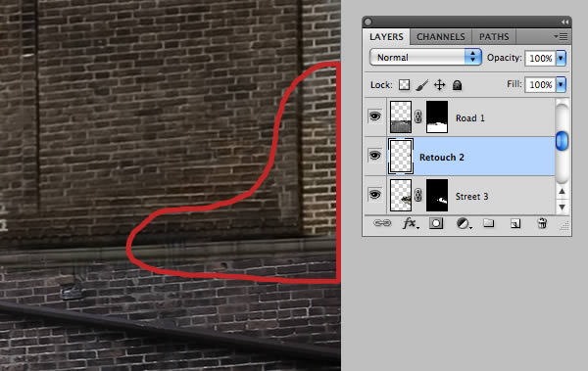Create new fill or adjustment layer
Image resolution: width=588 pixels, height=371 pixels.
[464, 224]
